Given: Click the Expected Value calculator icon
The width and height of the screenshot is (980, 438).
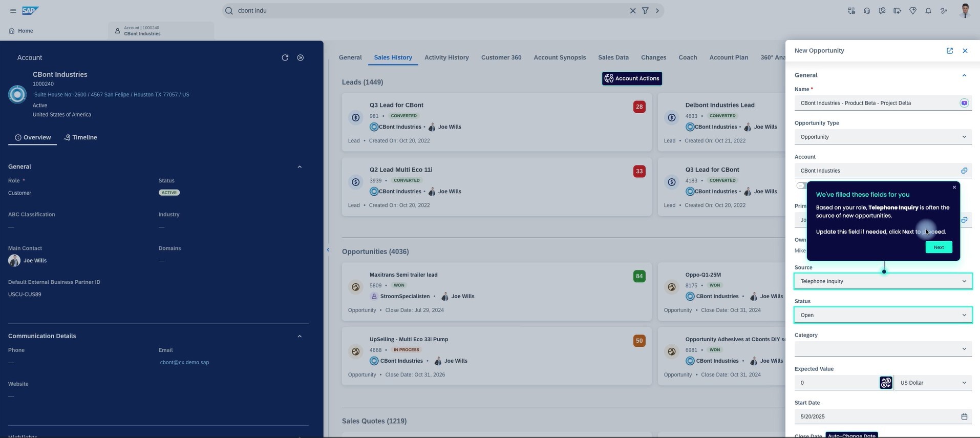Looking at the screenshot, I should [x=886, y=383].
